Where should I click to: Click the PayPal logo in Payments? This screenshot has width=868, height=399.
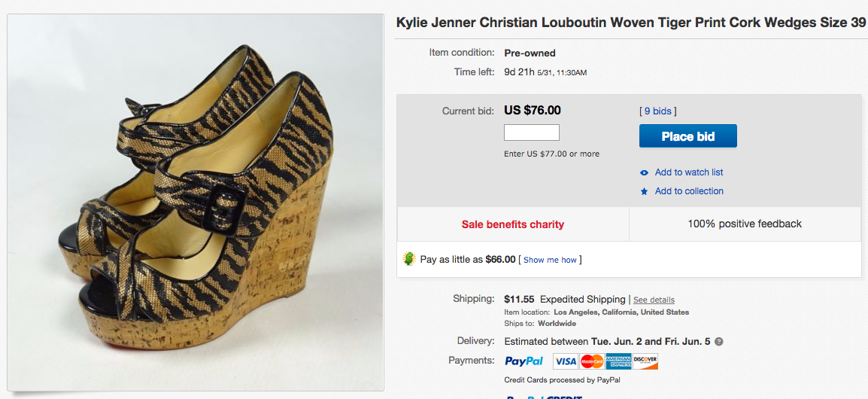click(524, 361)
